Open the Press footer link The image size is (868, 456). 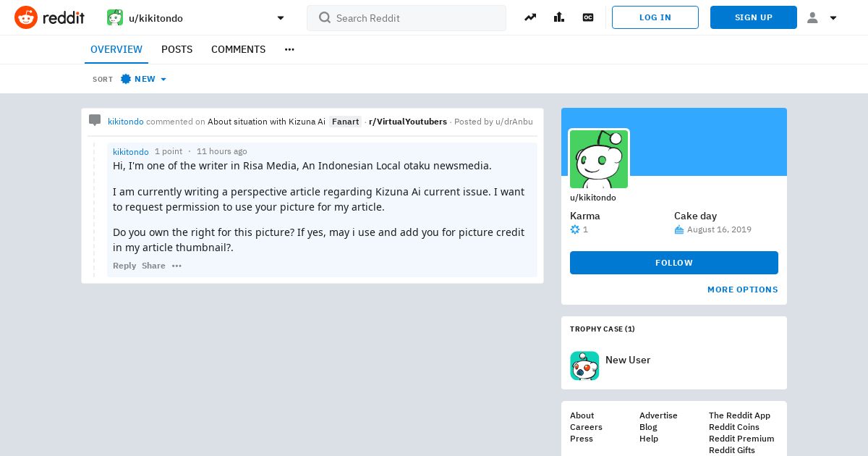click(582, 439)
